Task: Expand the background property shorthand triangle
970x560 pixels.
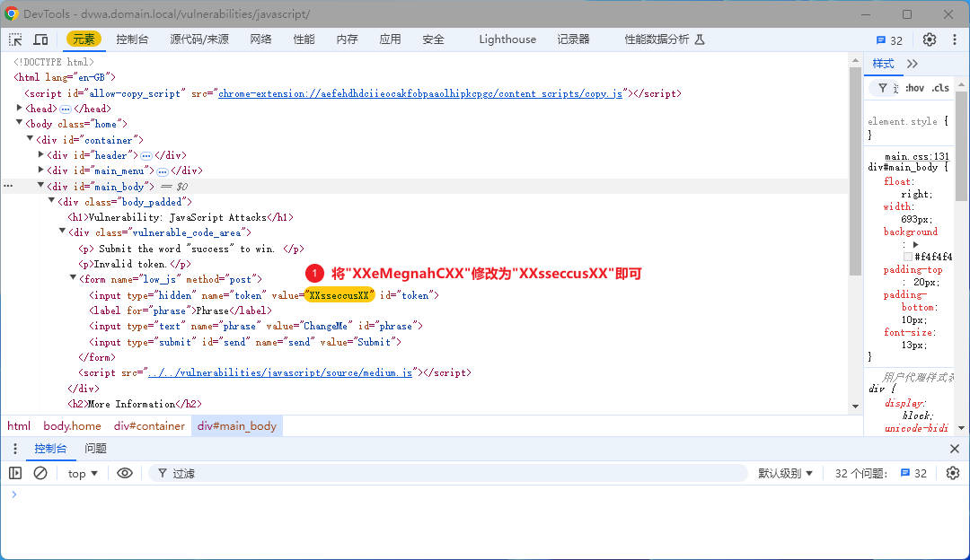Action: pos(915,245)
